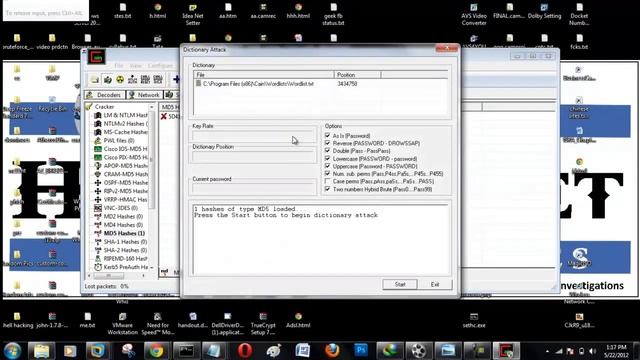This screenshot has width=640, height=360.
Task: Click Start to begin dictionary attack
Action: pyautogui.click(x=400, y=284)
